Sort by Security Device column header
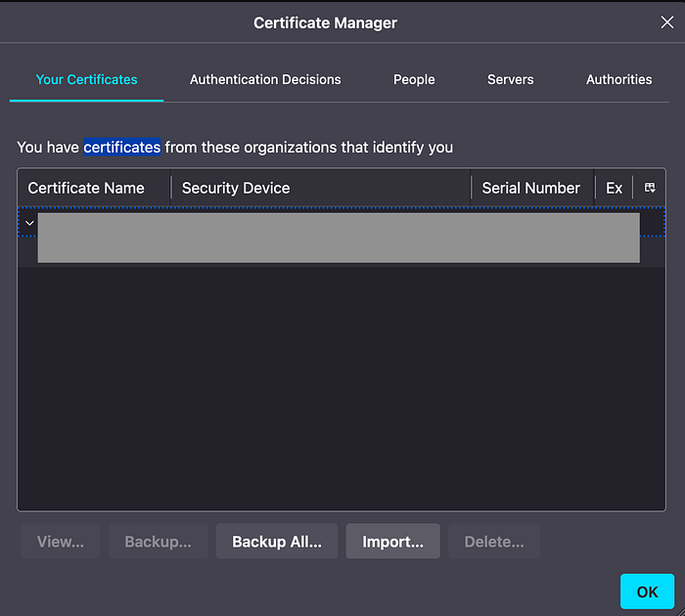The image size is (685, 616). tap(236, 188)
